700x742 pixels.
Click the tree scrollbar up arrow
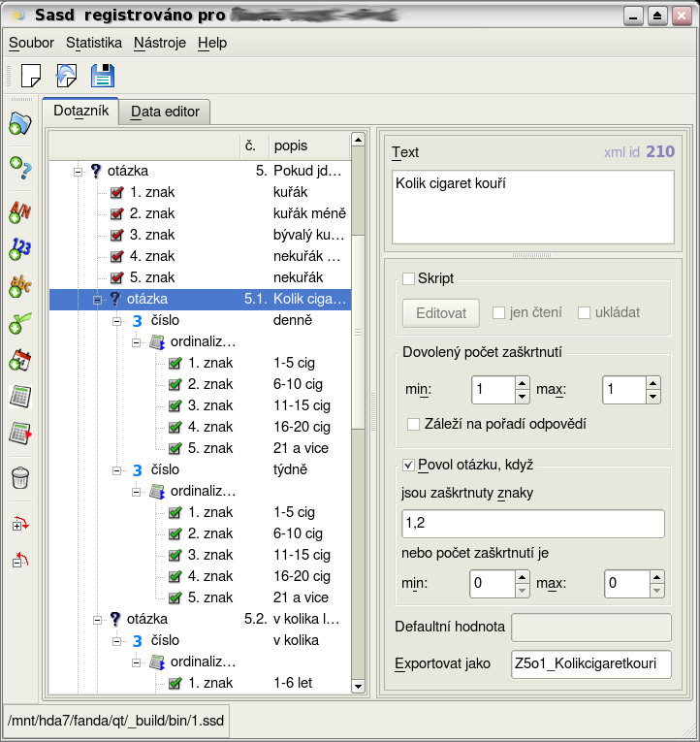(x=358, y=140)
